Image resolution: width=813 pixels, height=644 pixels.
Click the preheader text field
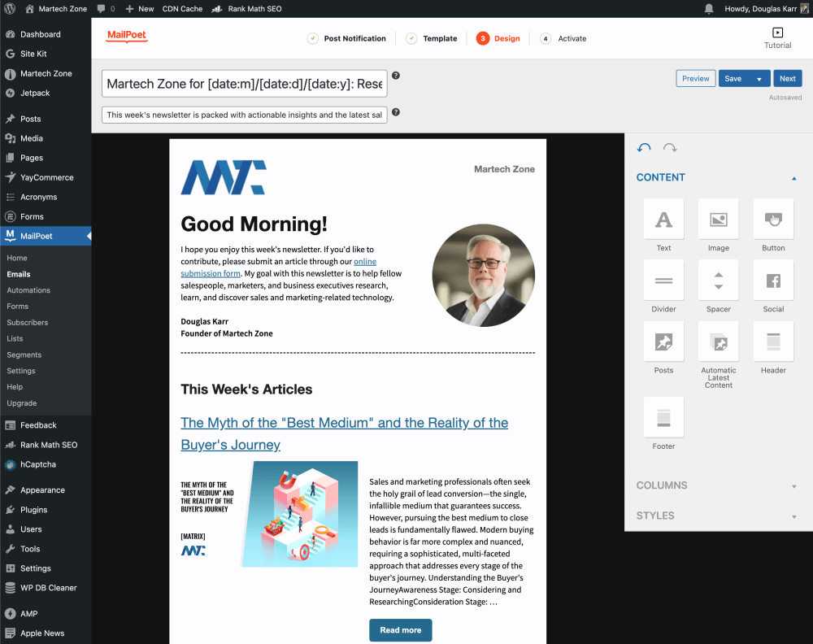coord(244,115)
